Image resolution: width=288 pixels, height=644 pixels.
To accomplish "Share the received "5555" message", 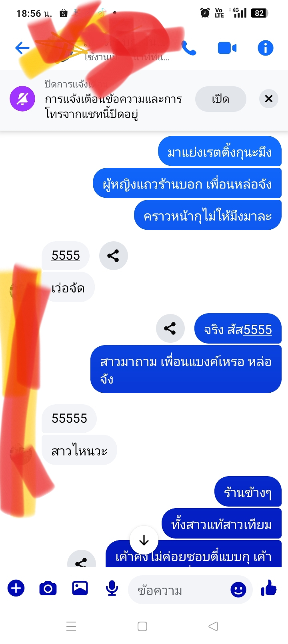I will 114,256.
